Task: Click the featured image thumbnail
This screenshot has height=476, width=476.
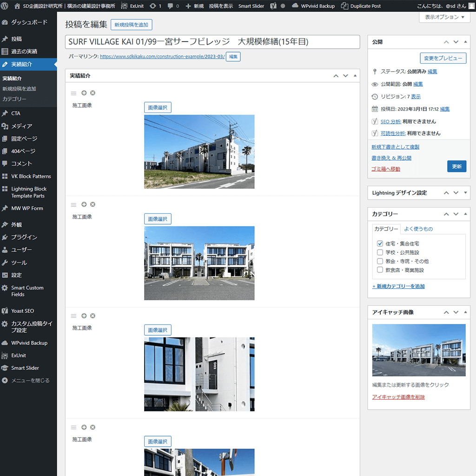Action: coord(419,350)
